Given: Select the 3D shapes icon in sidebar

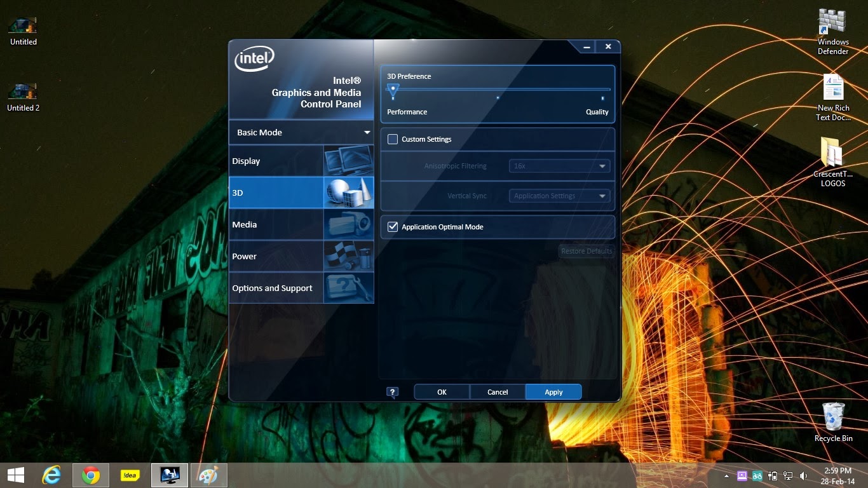Looking at the screenshot, I should pos(348,193).
